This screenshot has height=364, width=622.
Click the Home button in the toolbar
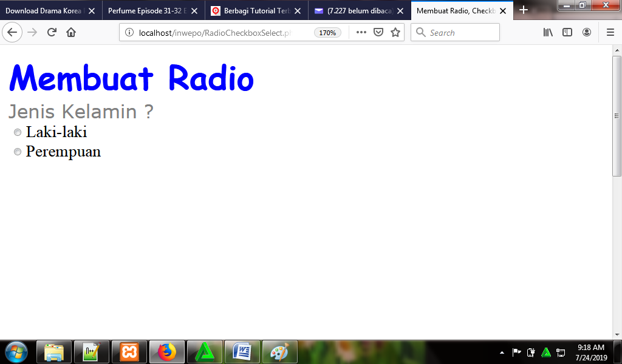point(70,32)
